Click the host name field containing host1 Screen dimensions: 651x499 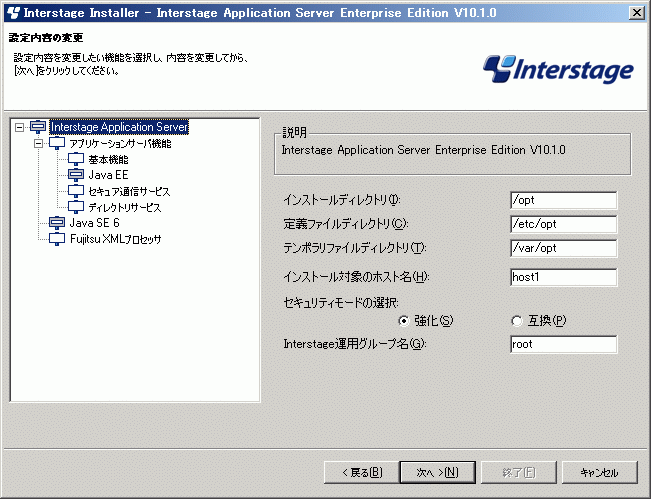pyautogui.click(x=563, y=277)
